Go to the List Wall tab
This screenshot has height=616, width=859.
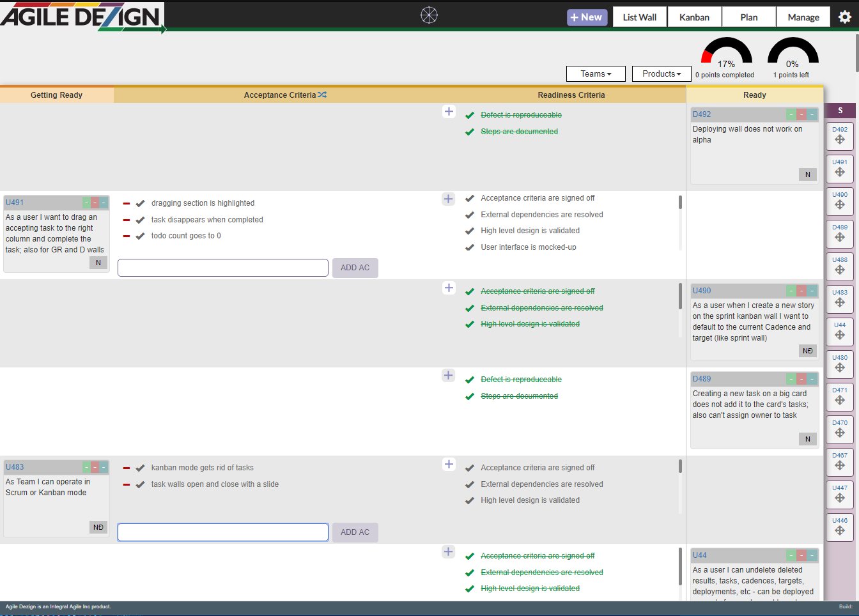pos(640,17)
